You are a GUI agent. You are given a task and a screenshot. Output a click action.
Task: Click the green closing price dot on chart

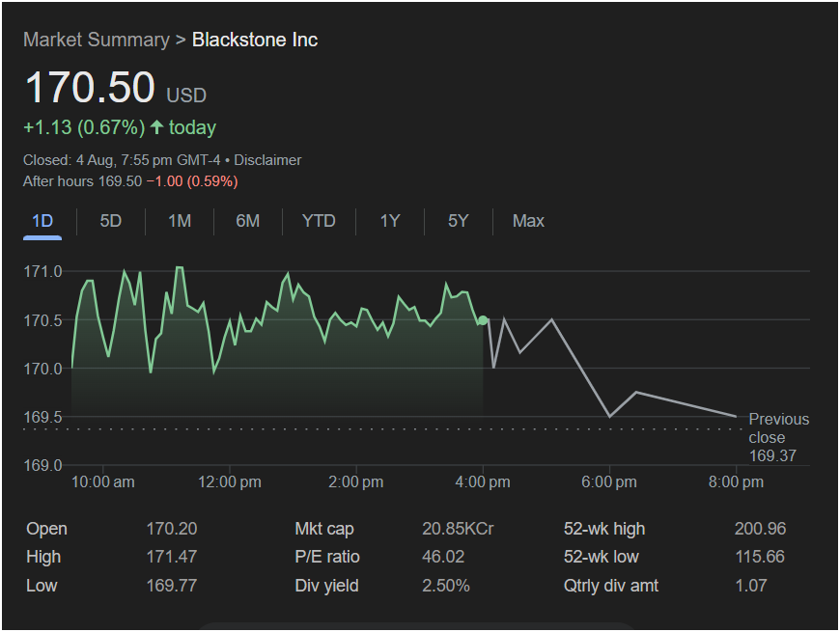(483, 320)
